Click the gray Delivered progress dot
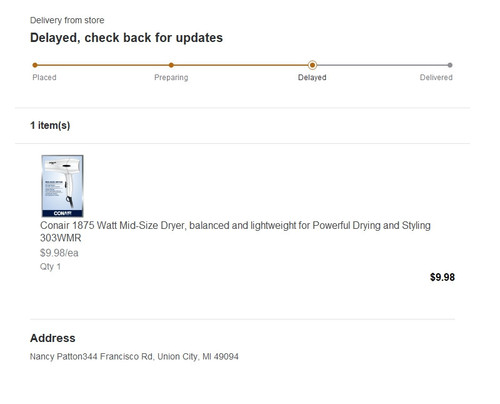This screenshot has height=404, width=500. [450, 65]
